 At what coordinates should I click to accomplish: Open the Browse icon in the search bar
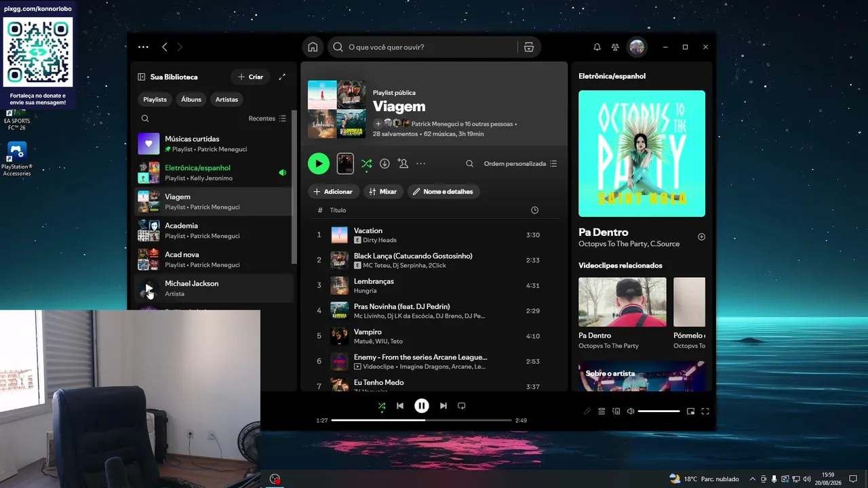[x=529, y=47]
